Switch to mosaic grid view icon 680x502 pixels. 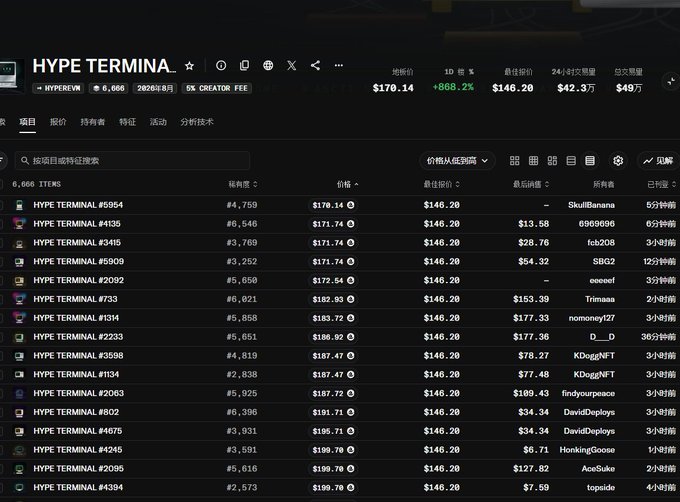pyautogui.click(x=552, y=161)
